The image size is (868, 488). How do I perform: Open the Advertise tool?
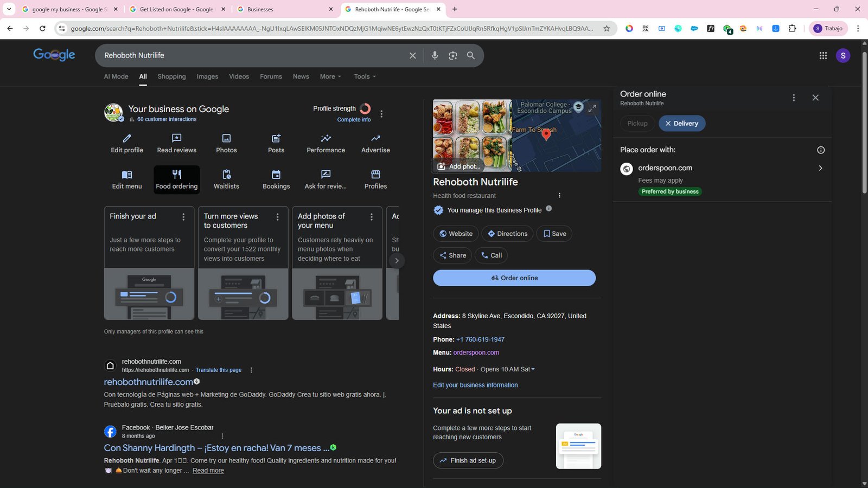point(375,144)
